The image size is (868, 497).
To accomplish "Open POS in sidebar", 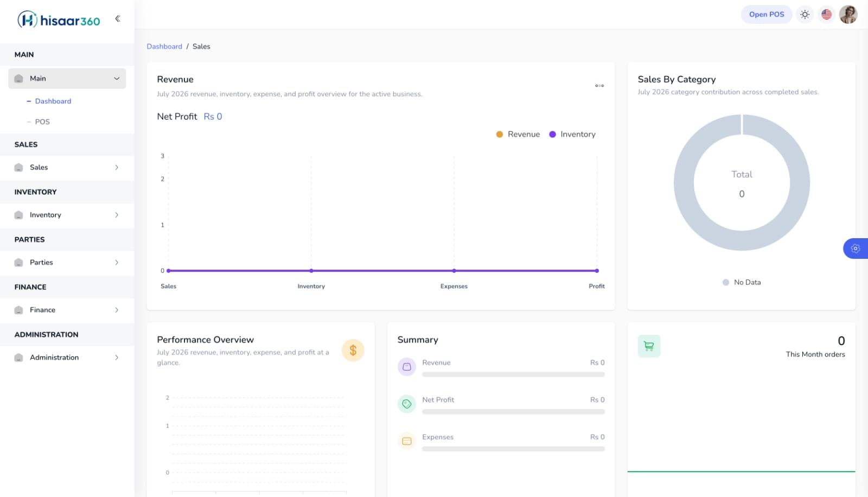I will [x=42, y=122].
